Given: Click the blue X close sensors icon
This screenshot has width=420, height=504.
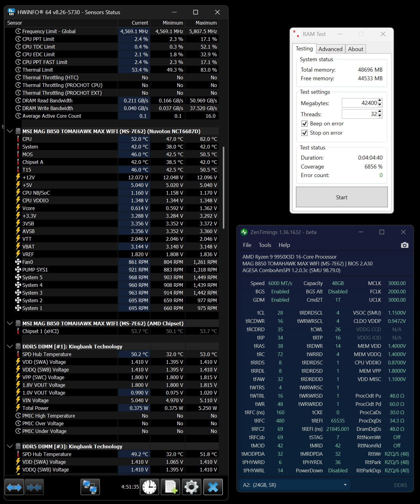Looking at the screenshot, I should (x=213, y=487).
